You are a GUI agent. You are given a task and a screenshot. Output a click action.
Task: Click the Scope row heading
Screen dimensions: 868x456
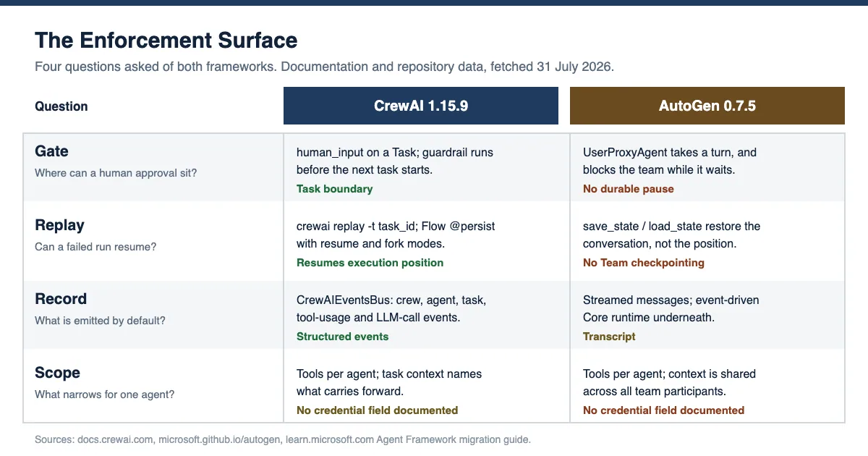[57, 373]
